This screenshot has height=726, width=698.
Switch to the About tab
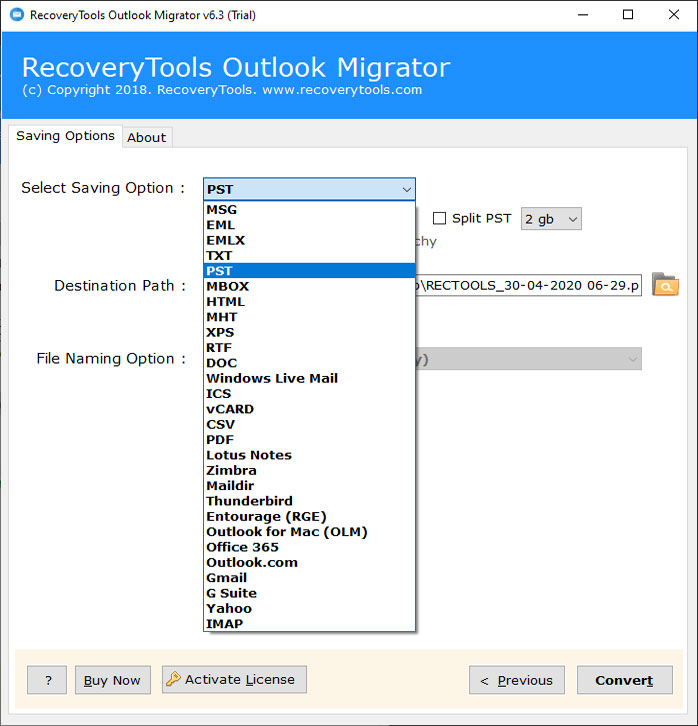coord(147,138)
